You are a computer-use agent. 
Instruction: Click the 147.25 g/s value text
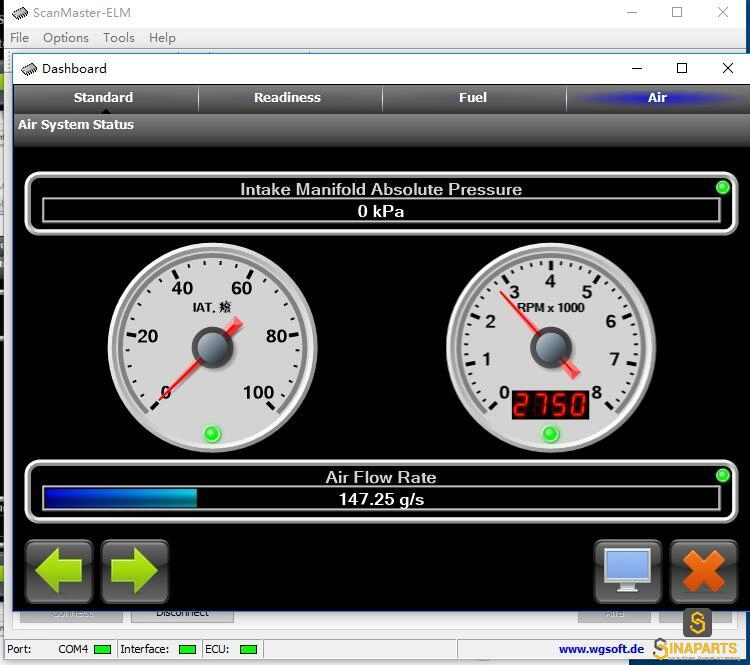point(381,499)
